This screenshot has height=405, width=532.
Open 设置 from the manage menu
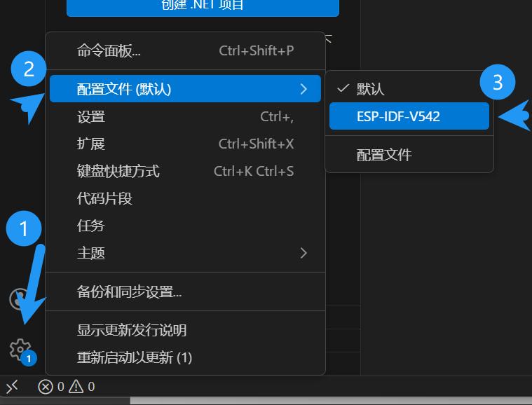click(185, 117)
